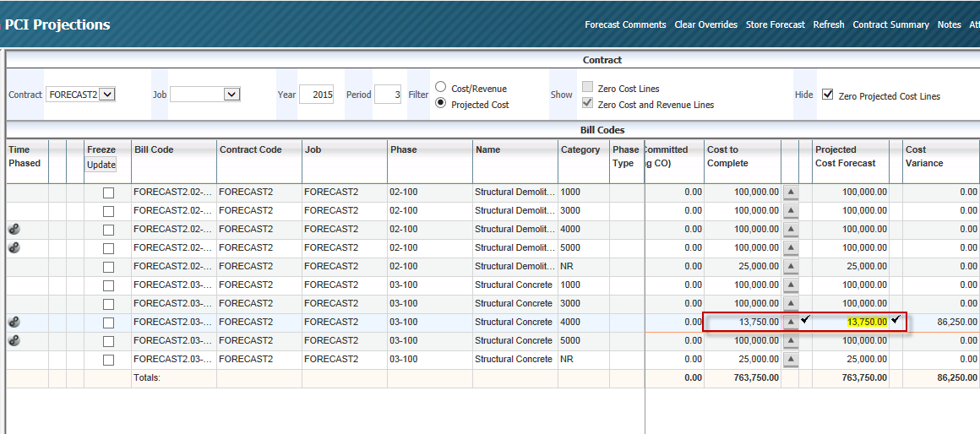Image resolution: width=980 pixels, height=434 pixels.
Task: Click Totals Cost to Complete 763,750.00
Action: tap(743, 377)
